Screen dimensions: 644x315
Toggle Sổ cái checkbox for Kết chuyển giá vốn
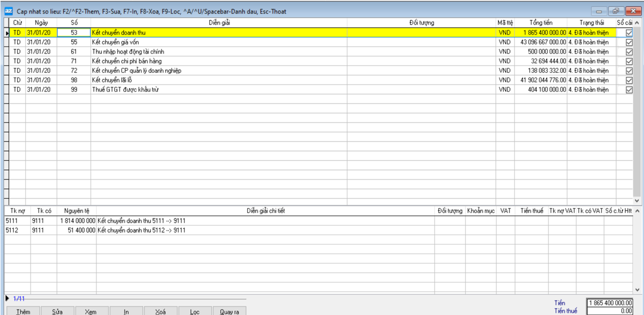[x=629, y=42]
